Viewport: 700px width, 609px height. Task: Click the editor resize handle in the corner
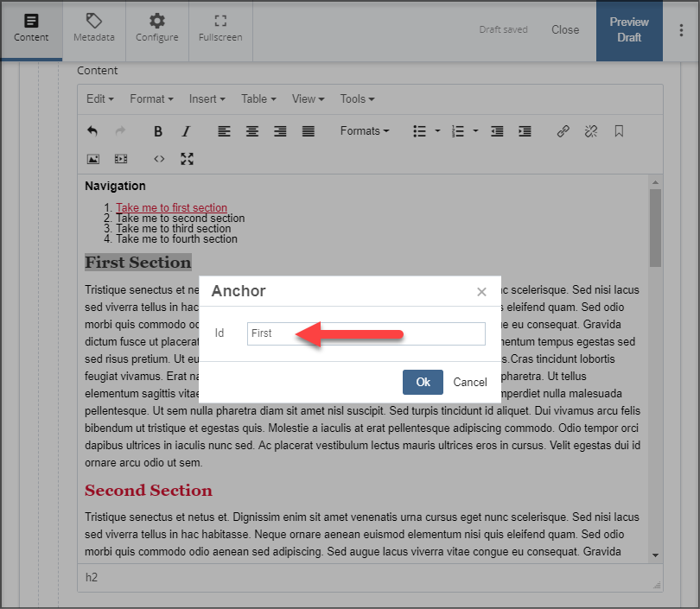[657, 586]
